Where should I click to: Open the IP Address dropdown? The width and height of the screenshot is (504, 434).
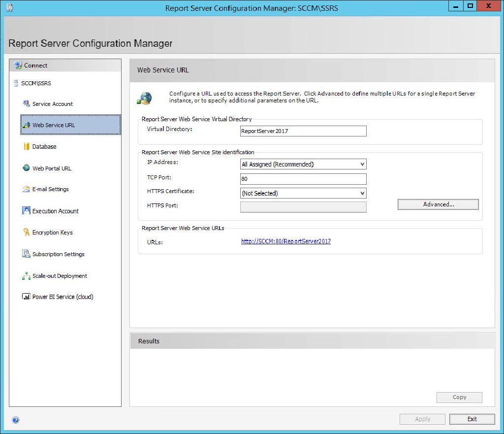(x=303, y=164)
